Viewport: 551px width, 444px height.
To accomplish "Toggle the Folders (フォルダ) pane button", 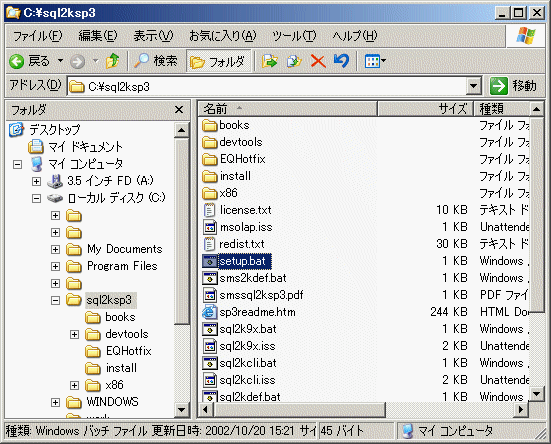I will (x=219, y=61).
